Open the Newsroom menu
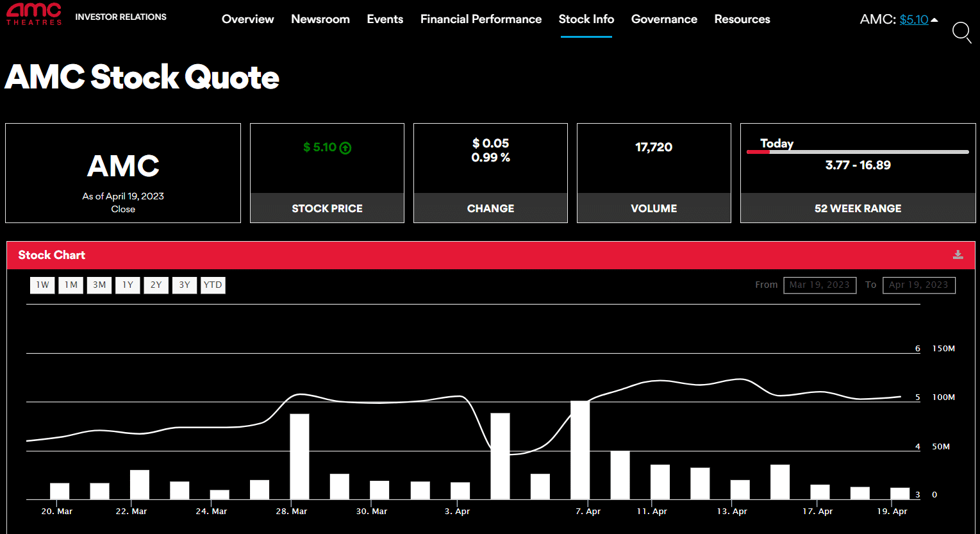The width and height of the screenshot is (980, 534). click(x=320, y=19)
